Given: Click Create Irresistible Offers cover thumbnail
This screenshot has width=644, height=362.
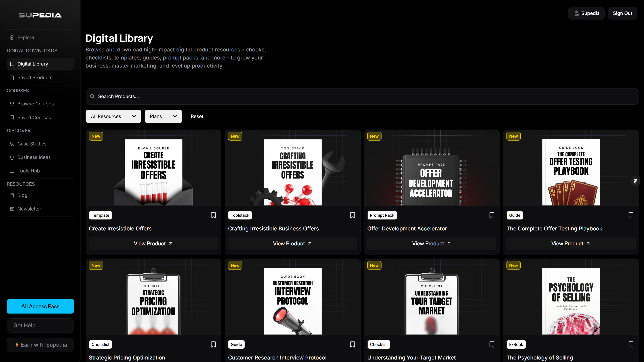Looking at the screenshot, I should [x=153, y=168].
